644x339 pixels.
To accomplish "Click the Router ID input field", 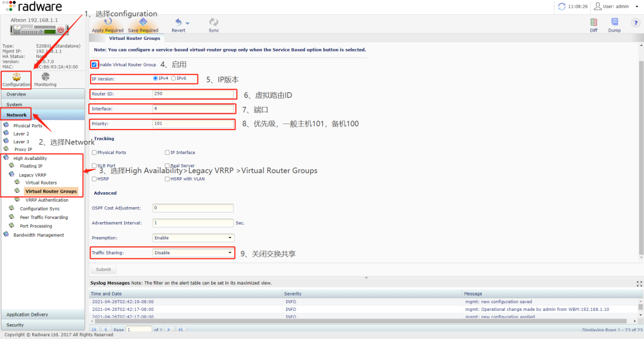I will tap(193, 94).
